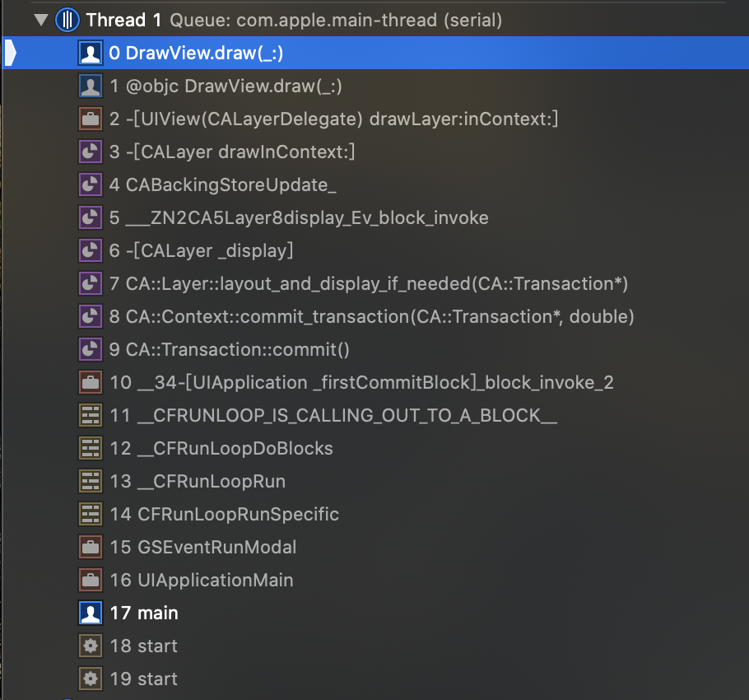Click the QuartzCore icon beside CALayer drawInContext
Screen dimensions: 749x700
[91, 152]
